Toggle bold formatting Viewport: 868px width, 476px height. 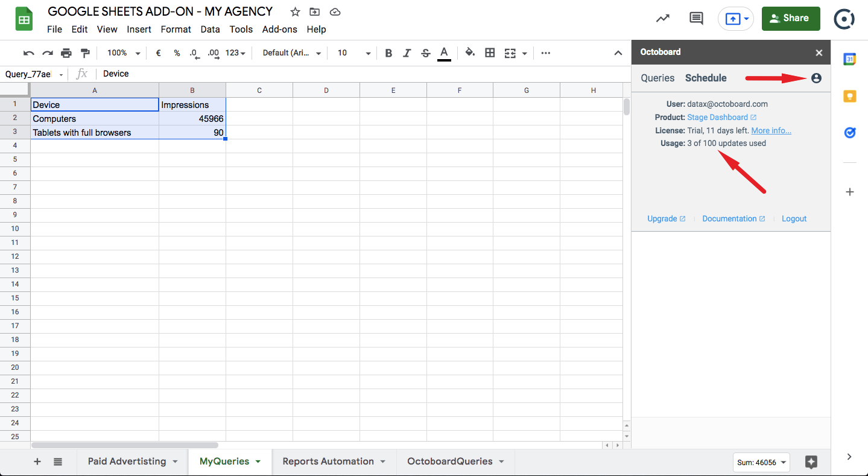(x=388, y=53)
